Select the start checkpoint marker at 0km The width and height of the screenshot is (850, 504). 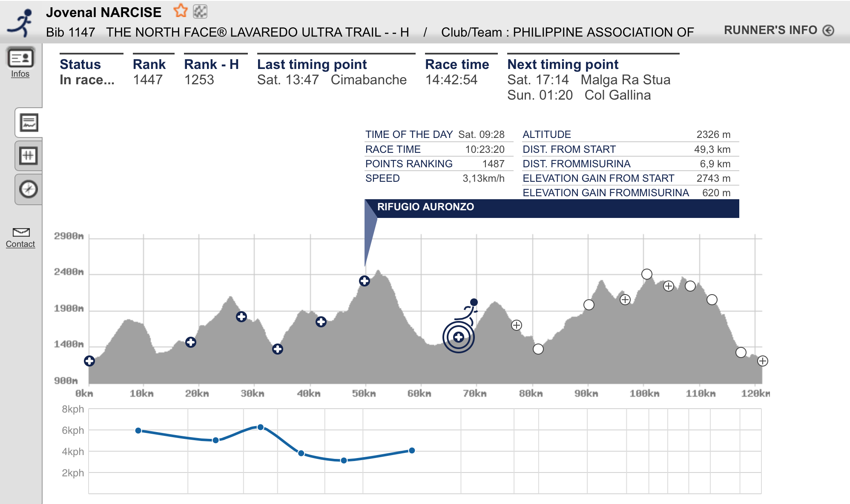coord(89,361)
